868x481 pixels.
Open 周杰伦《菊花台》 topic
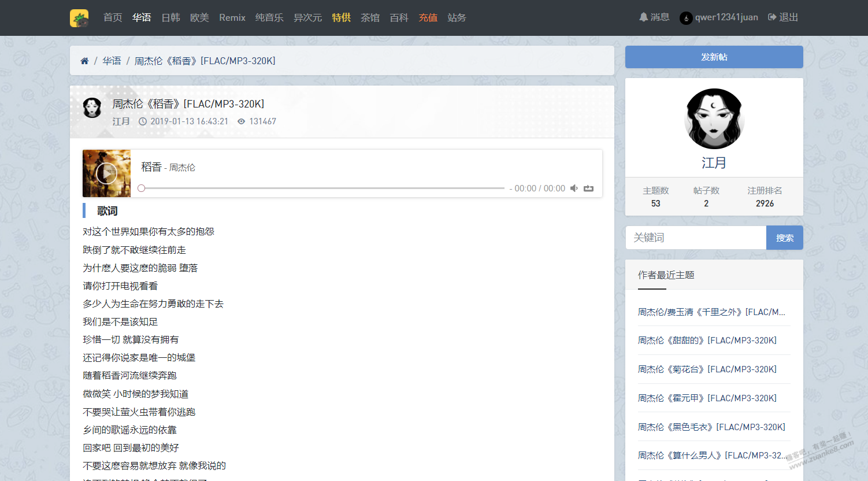point(707,369)
